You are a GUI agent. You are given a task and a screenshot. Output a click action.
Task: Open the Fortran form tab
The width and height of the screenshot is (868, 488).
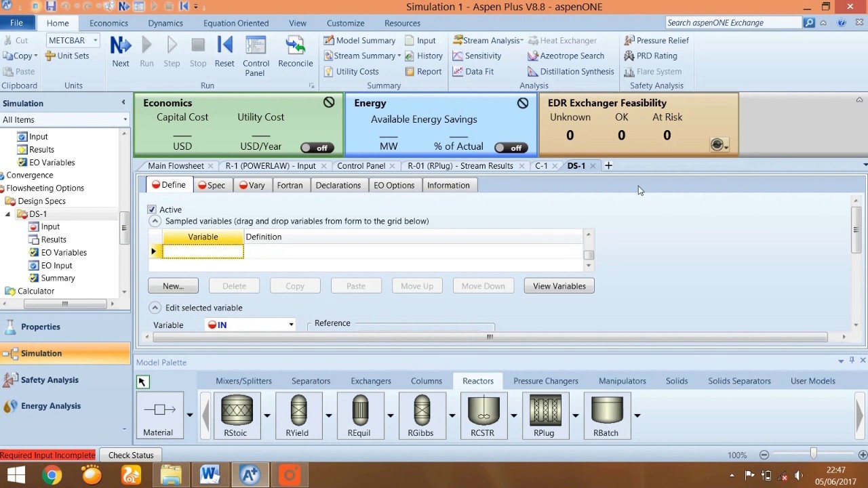pos(290,185)
